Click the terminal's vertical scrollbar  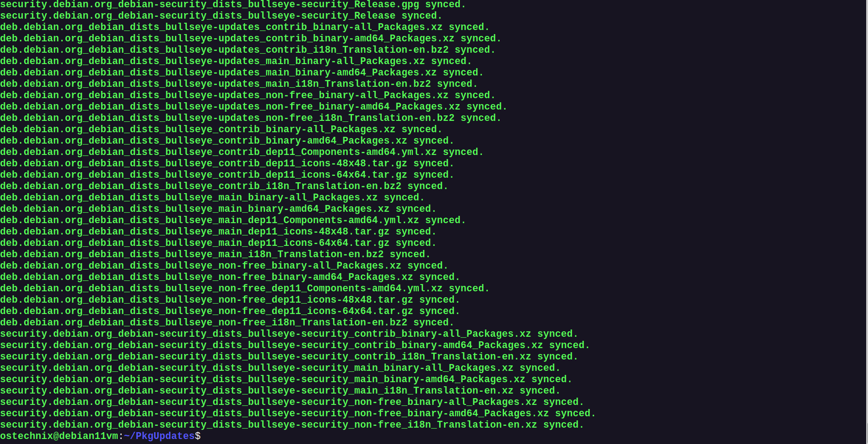point(867,222)
